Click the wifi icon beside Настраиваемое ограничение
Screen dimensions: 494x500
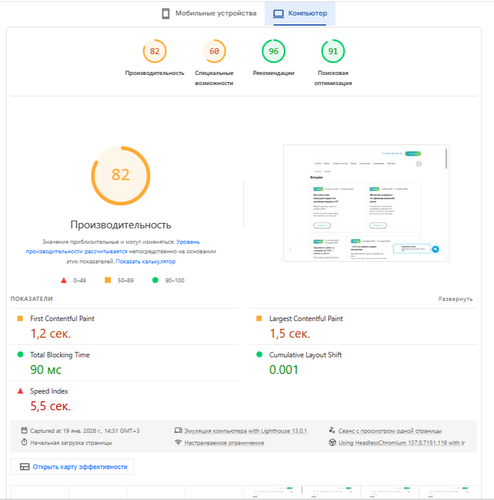tap(178, 442)
